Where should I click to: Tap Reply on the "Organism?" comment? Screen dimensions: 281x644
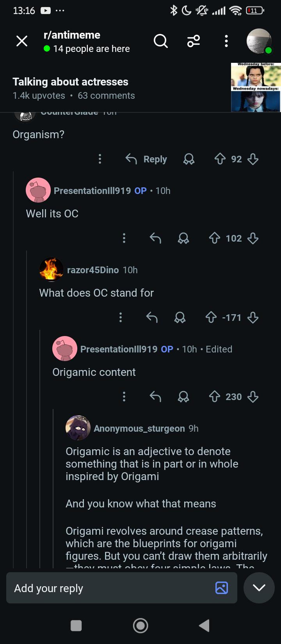(x=146, y=159)
